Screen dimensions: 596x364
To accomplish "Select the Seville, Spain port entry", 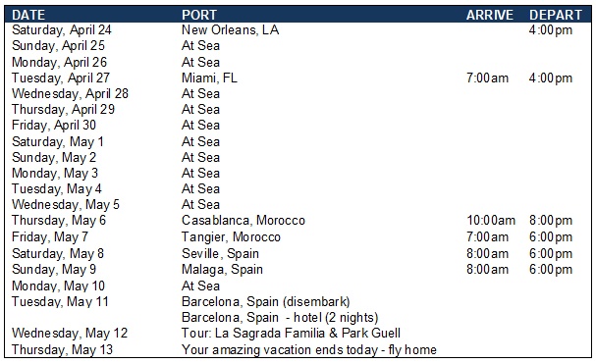I will (220, 253).
